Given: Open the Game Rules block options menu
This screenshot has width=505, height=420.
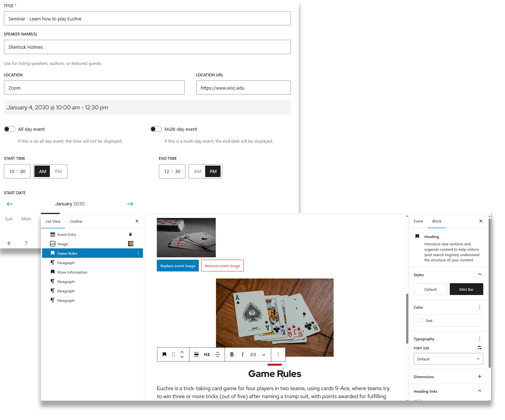Looking at the screenshot, I should tap(138, 253).
